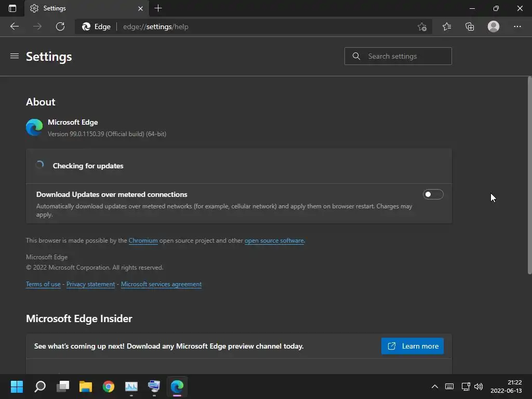The image size is (532, 399).
Task: Close the Settings tab
Action: 140,8
